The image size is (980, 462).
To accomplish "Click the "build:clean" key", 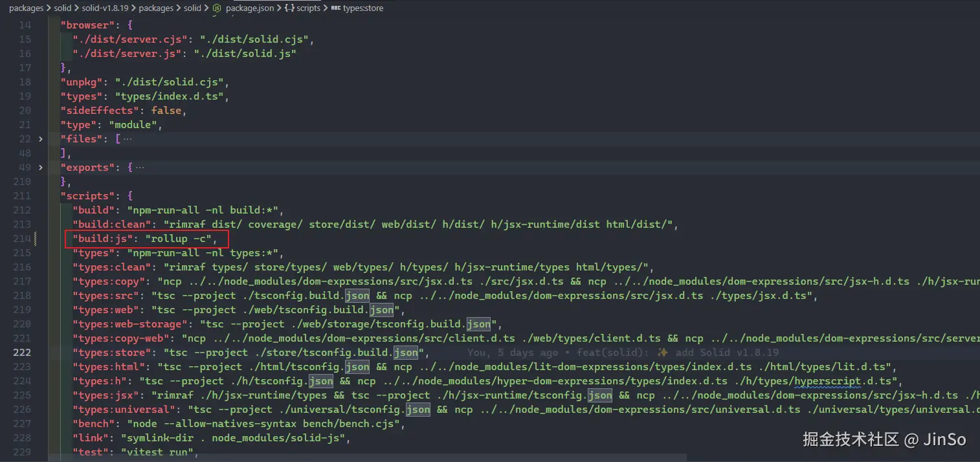I will [x=112, y=225].
